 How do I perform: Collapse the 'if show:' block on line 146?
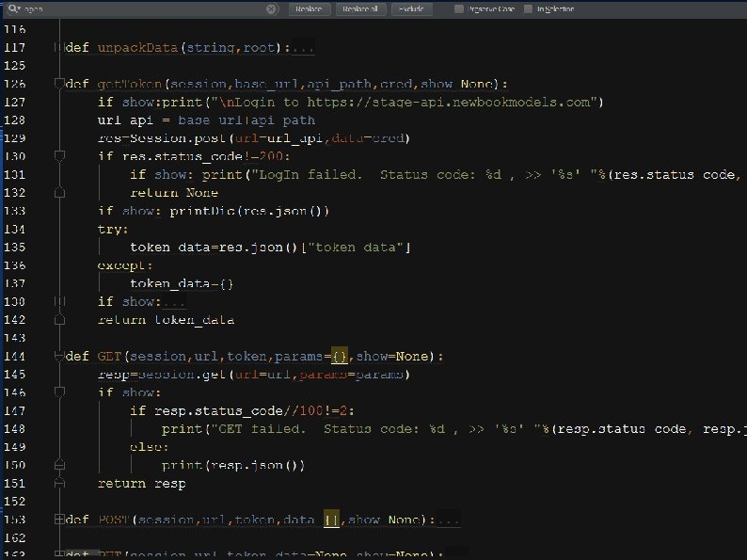coord(59,392)
